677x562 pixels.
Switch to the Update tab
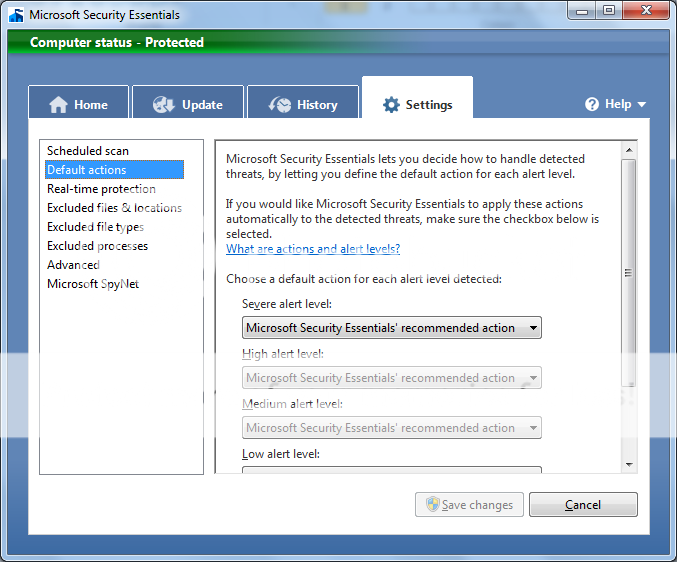click(x=188, y=102)
